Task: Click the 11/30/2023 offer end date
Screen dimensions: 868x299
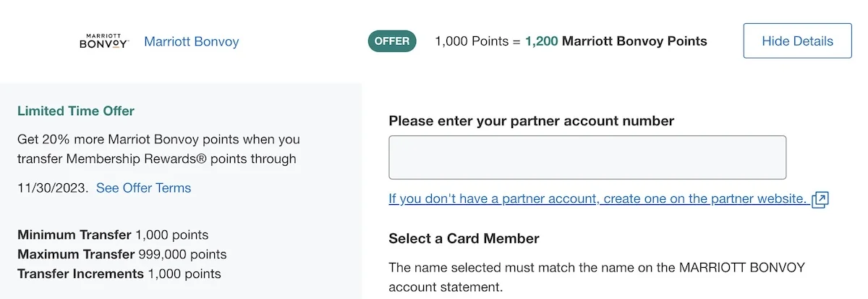Action: (52, 188)
